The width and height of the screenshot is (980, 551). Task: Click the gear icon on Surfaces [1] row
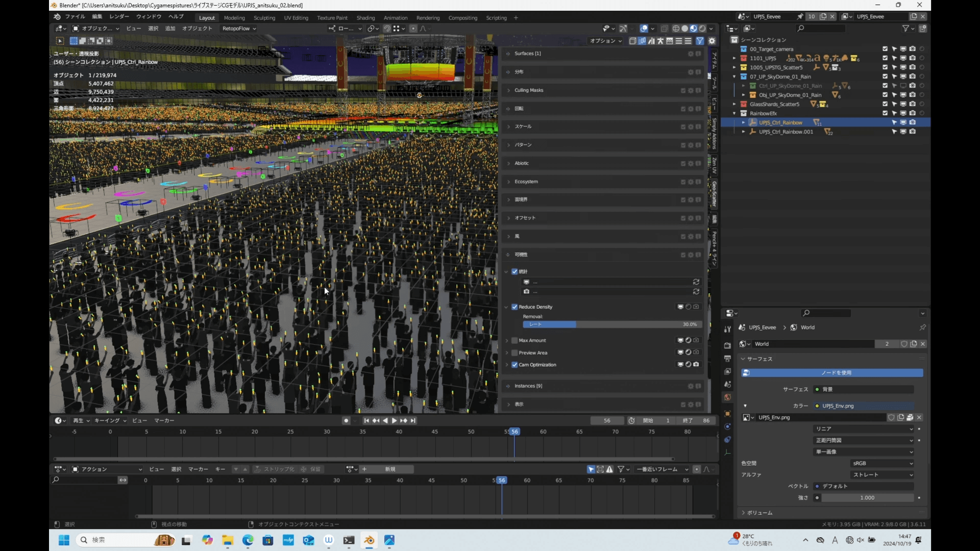(691, 54)
